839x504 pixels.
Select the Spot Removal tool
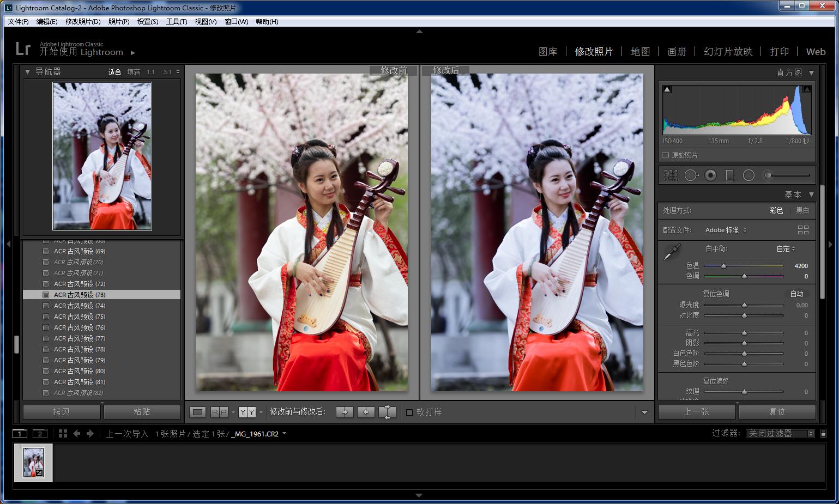click(x=691, y=175)
